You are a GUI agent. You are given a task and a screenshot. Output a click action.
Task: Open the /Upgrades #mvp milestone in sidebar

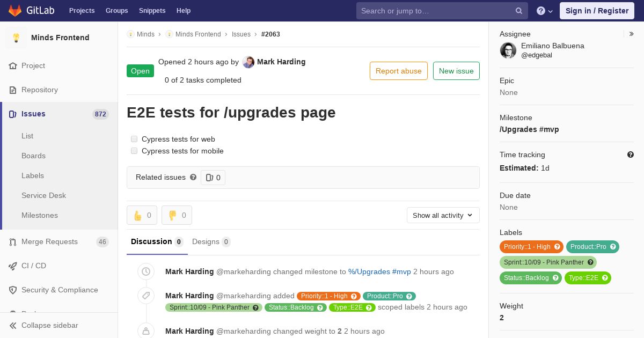click(529, 129)
